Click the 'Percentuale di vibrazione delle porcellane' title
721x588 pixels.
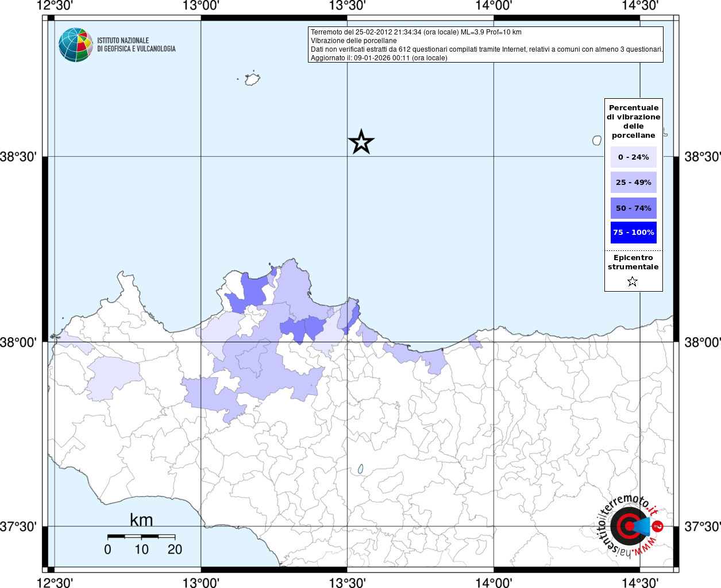pyautogui.click(x=633, y=121)
